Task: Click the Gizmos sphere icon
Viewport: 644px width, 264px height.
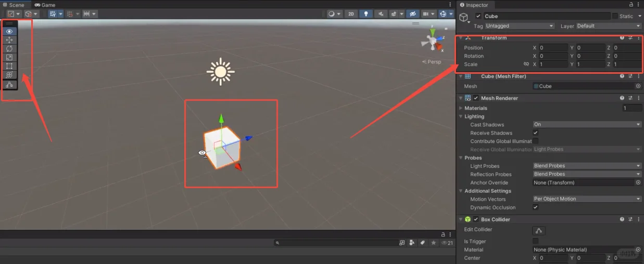Action: click(443, 14)
